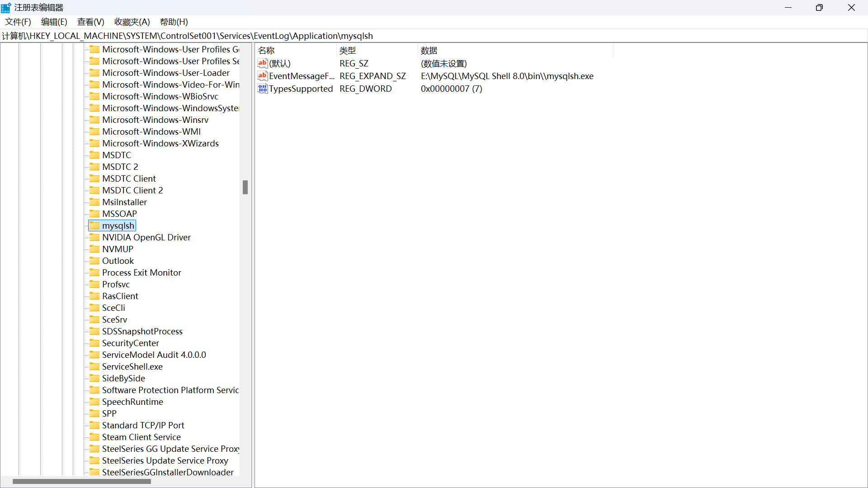This screenshot has height=488, width=868.
Task: Select the Process Exit Monitor key
Action: click(142, 272)
